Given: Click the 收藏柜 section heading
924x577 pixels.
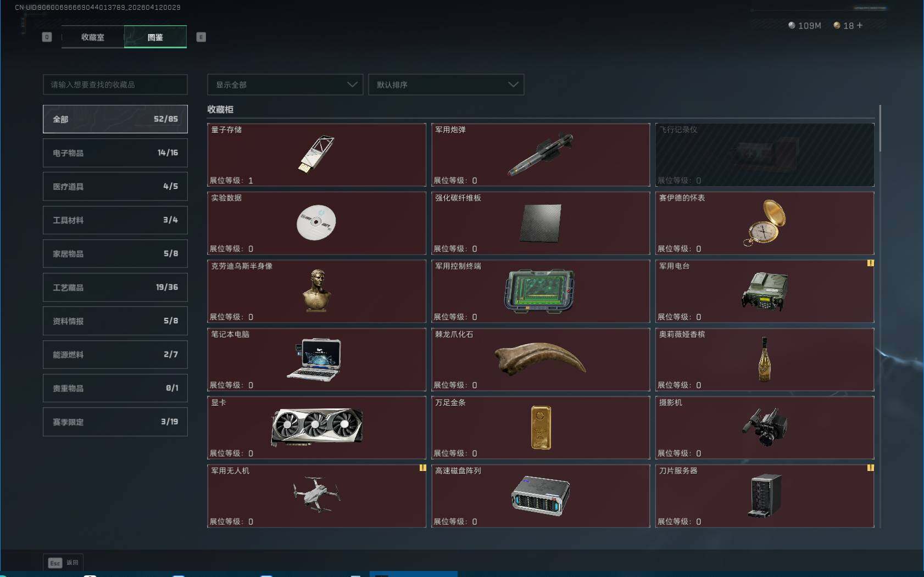Looking at the screenshot, I should [x=220, y=109].
